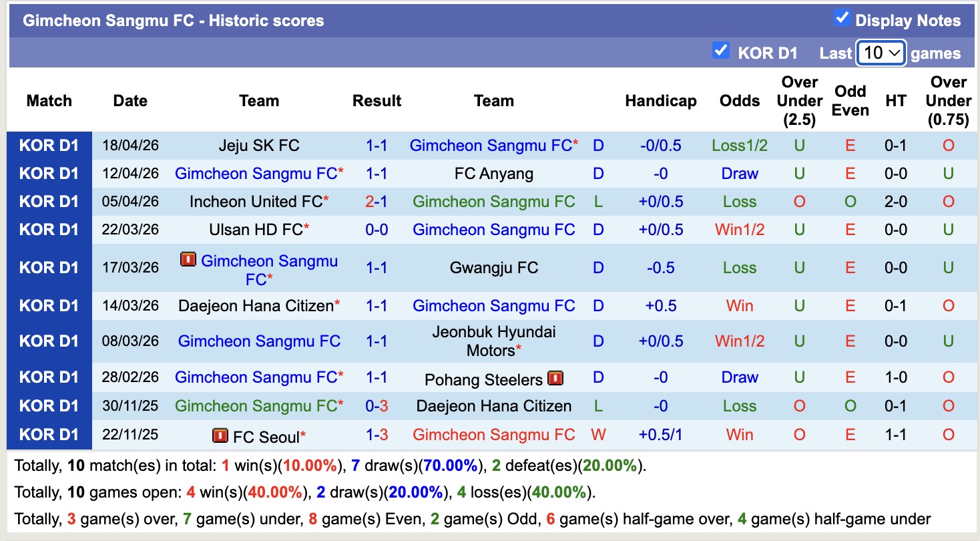This screenshot has width=980, height=541.
Task: Click the FC Anyang team name
Action: coord(494,173)
